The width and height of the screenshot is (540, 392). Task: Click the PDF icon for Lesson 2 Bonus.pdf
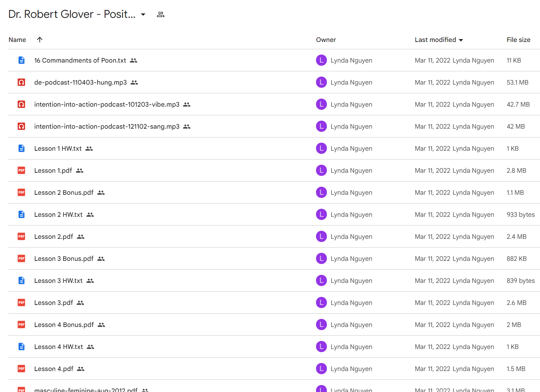(x=21, y=192)
